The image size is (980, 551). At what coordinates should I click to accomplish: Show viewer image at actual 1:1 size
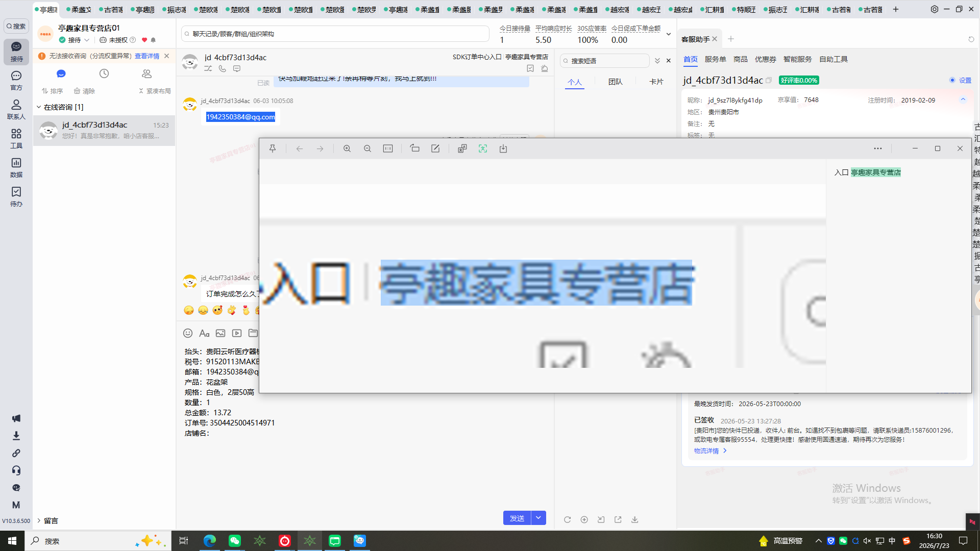coord(388,148)
